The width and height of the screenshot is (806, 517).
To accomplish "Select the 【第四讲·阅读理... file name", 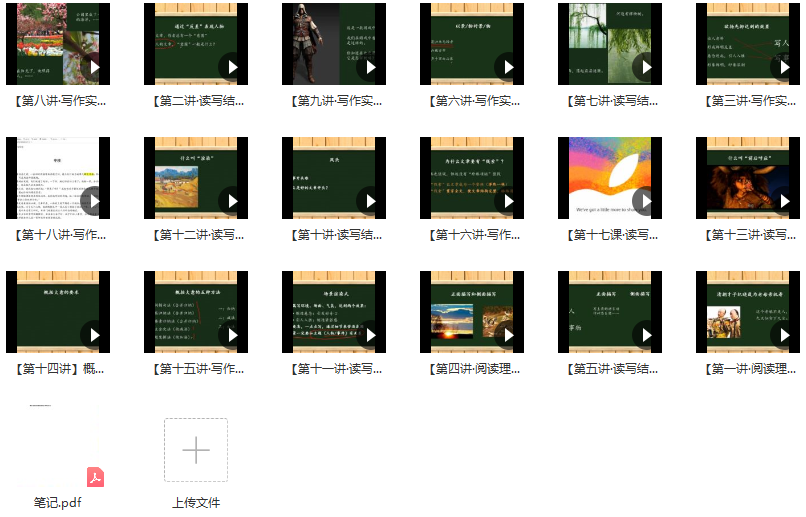I will (x=472, y=369).
